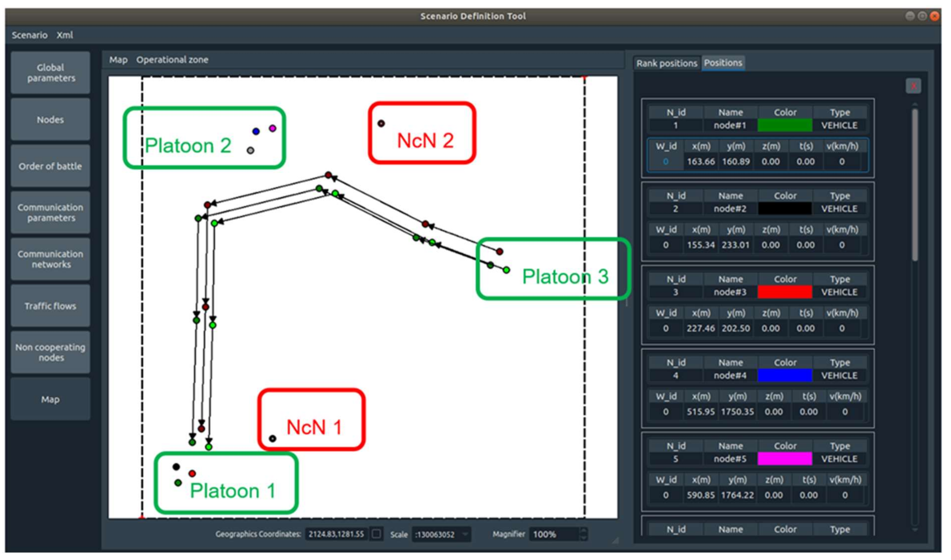This screenshot has width=951, height=560.
Task: Click the NcN 2 node marker on map
Action: click(381, 123)
